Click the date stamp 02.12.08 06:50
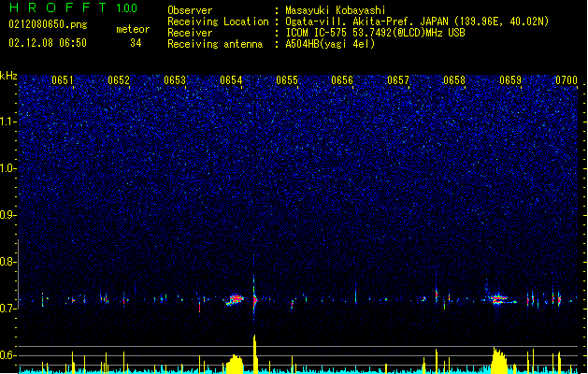Viewport: 588px width, 374px height. 48,43
